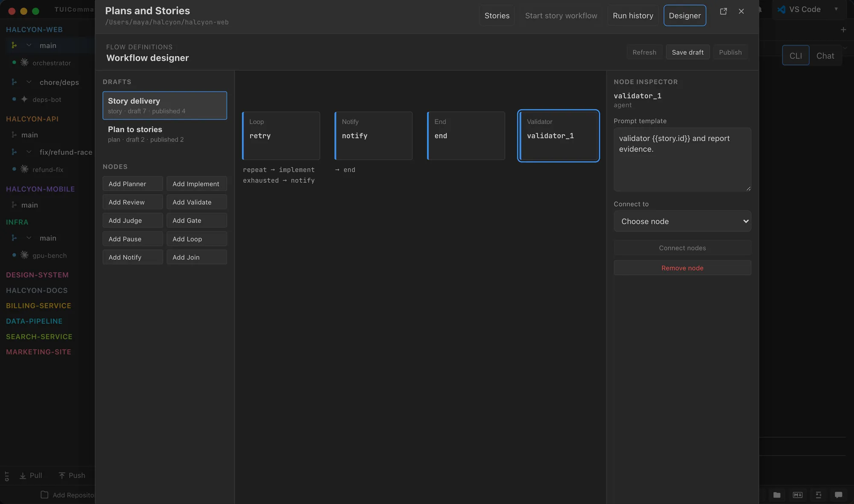Screen dimensions: 854x504
Task: Select the notify node card
Action: 373,136
